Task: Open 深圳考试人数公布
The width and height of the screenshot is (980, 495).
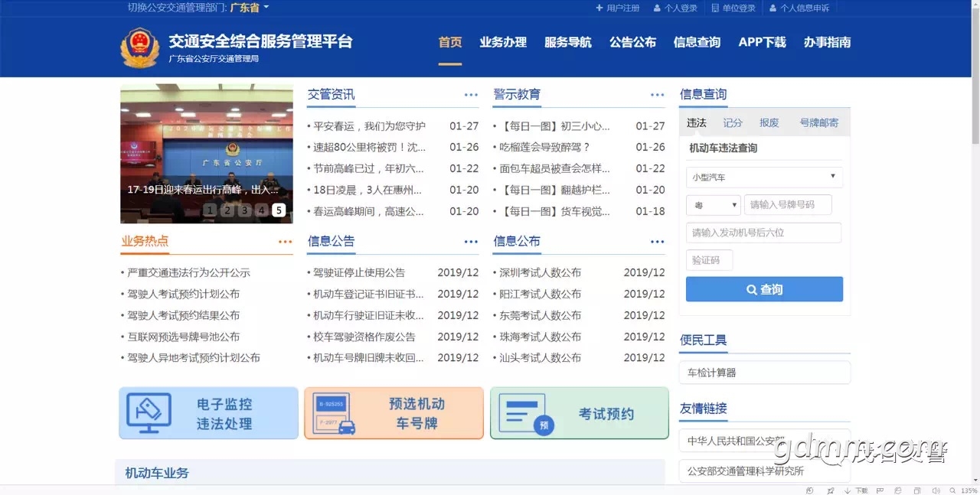Action: 540,272
